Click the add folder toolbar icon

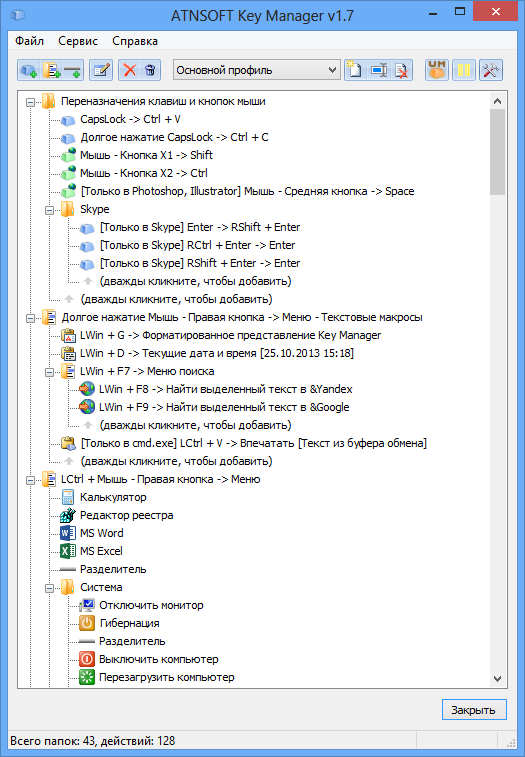51,70
